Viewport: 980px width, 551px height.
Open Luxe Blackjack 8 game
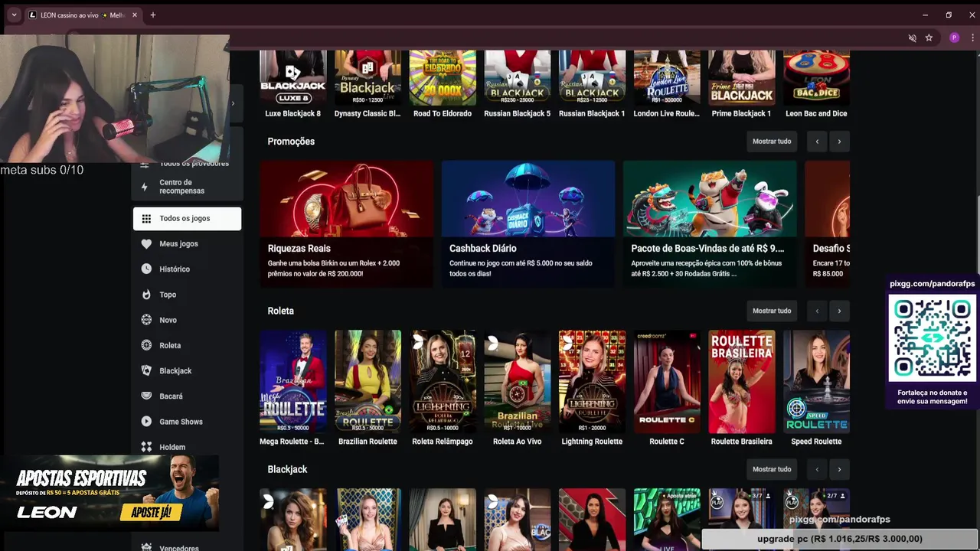(x=292, y=78)
